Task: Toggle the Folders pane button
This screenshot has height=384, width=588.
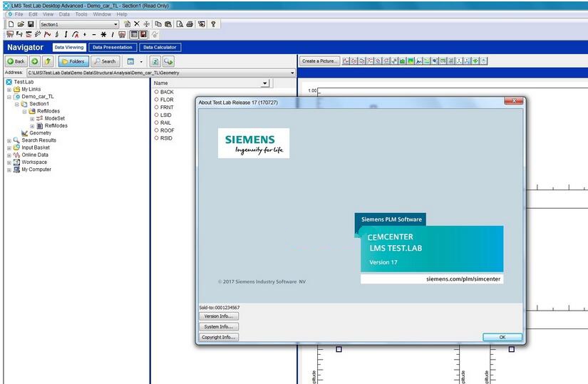Action: point(73,61)
